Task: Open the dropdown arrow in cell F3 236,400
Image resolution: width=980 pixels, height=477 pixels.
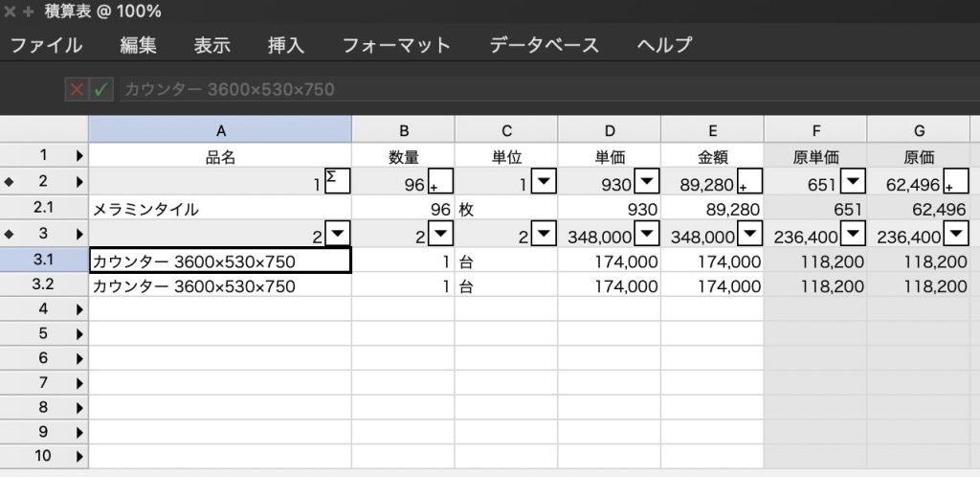Action: pos(853,235)
